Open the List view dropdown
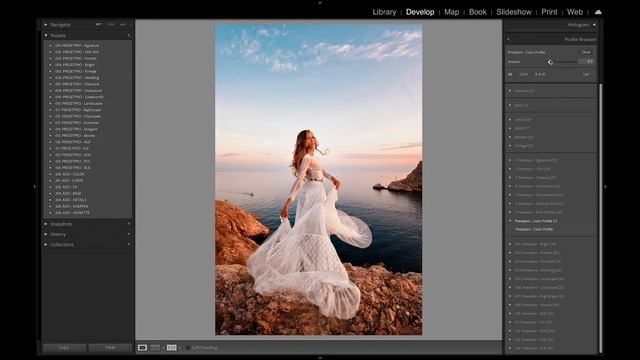 click(x=586, y=74)
